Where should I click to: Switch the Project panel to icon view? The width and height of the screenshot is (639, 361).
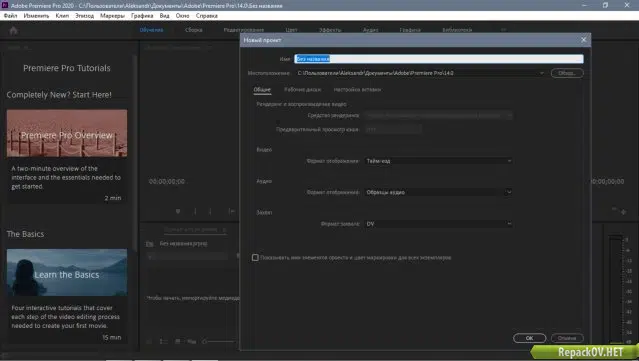click(178, 341)
